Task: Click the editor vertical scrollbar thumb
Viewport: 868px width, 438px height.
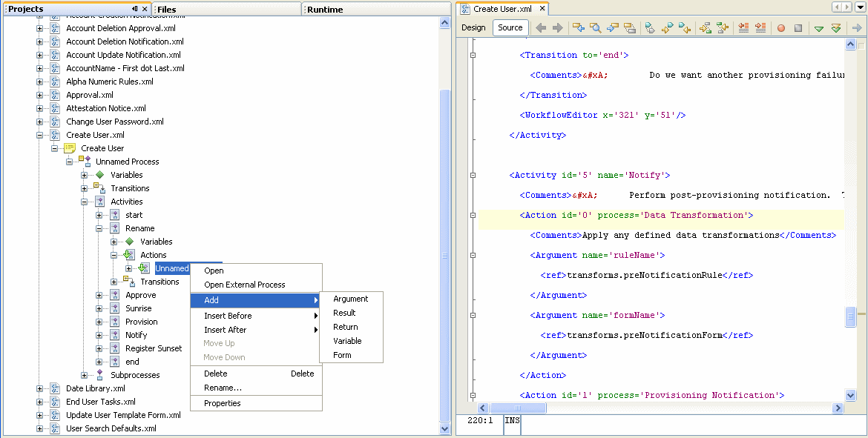Action: (x=851, y=317)
